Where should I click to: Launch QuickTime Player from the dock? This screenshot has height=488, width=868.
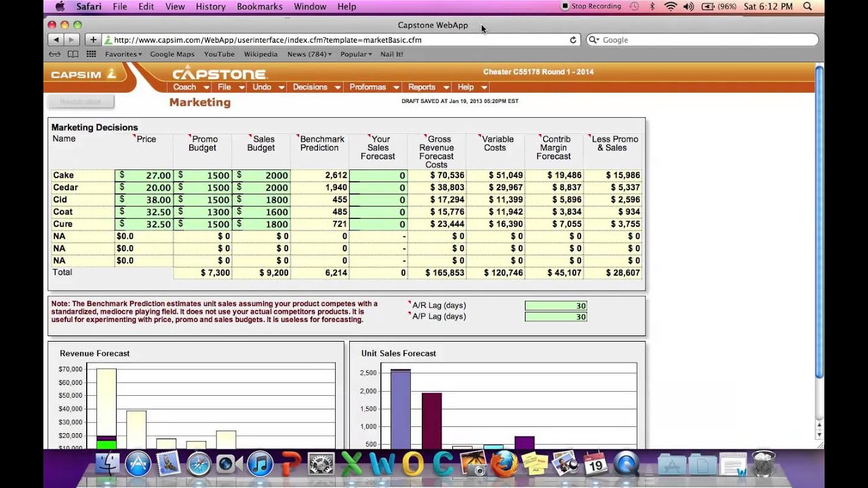coord(626,464)
